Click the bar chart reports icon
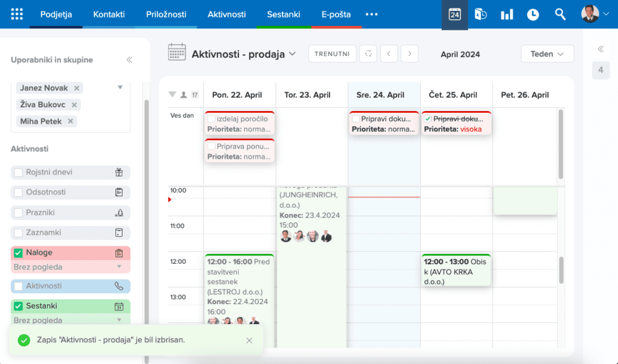Viewport: 618px width, 364px height. coord(506,14)
